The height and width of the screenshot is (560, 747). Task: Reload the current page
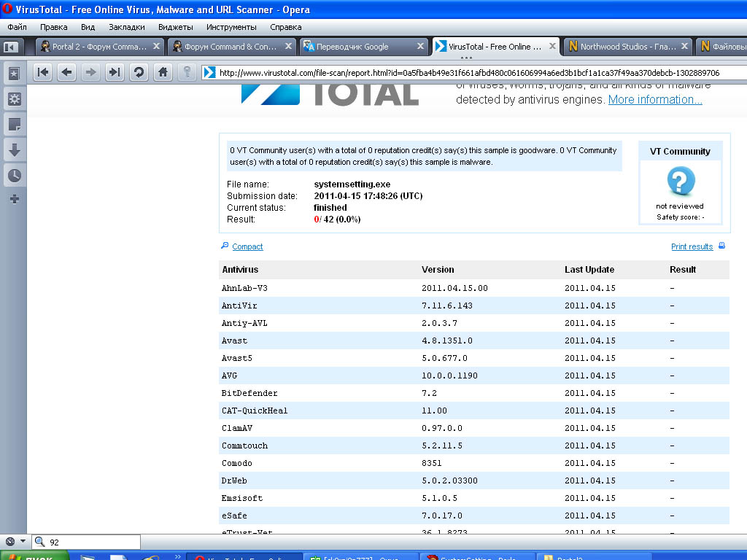tap(139, 72)
